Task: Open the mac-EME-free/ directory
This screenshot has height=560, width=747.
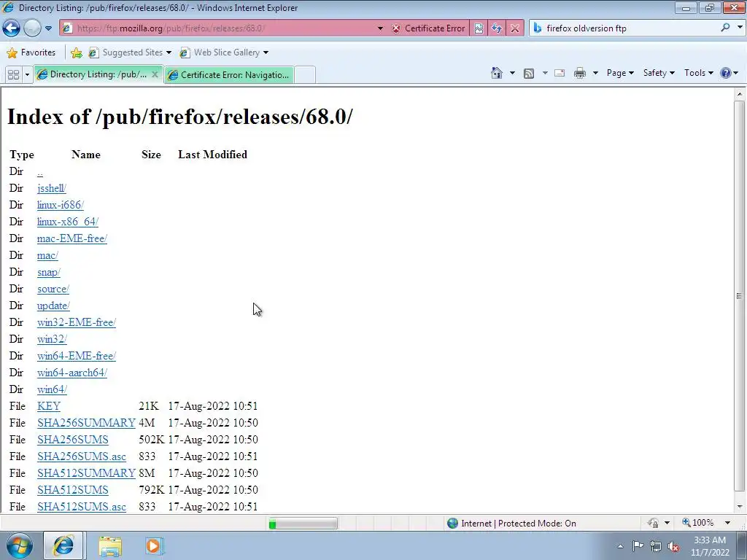Action: [72, 238]
